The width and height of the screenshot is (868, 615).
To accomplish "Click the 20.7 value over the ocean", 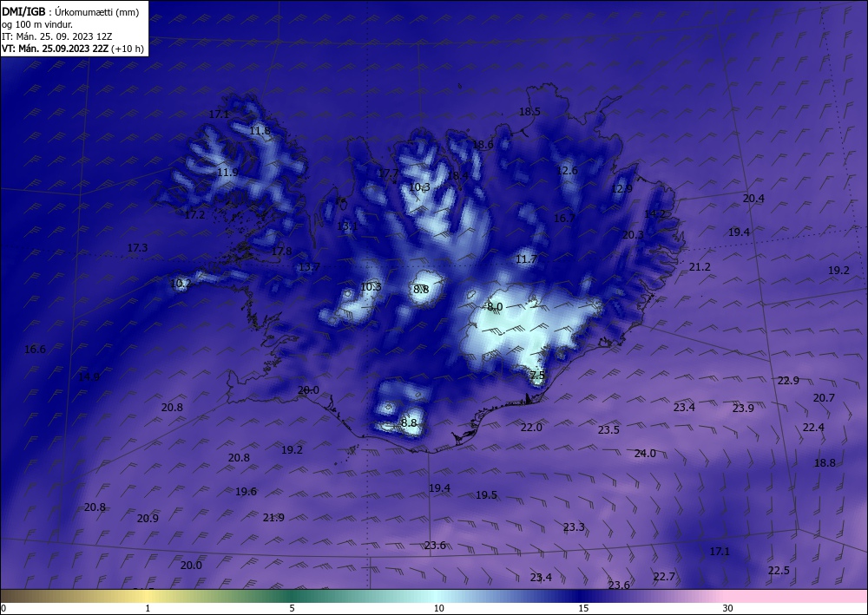I will click(824, 398).
